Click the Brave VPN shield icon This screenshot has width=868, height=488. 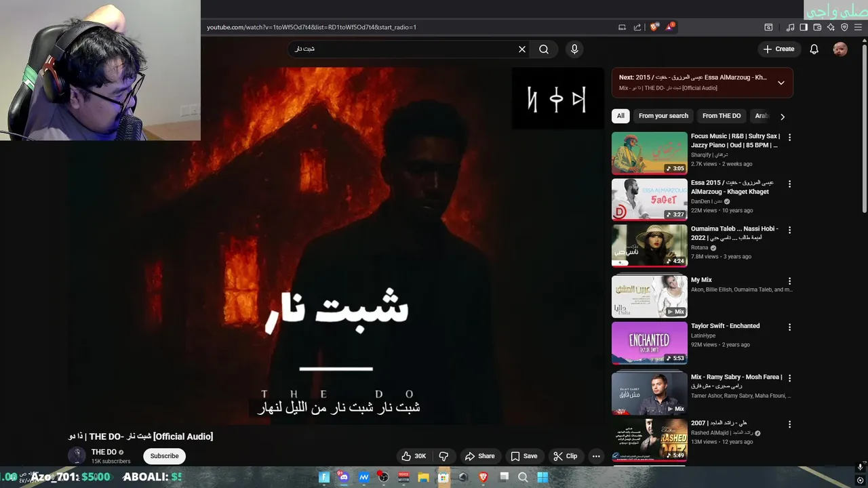pyautogui.click(x=844, y=27)
